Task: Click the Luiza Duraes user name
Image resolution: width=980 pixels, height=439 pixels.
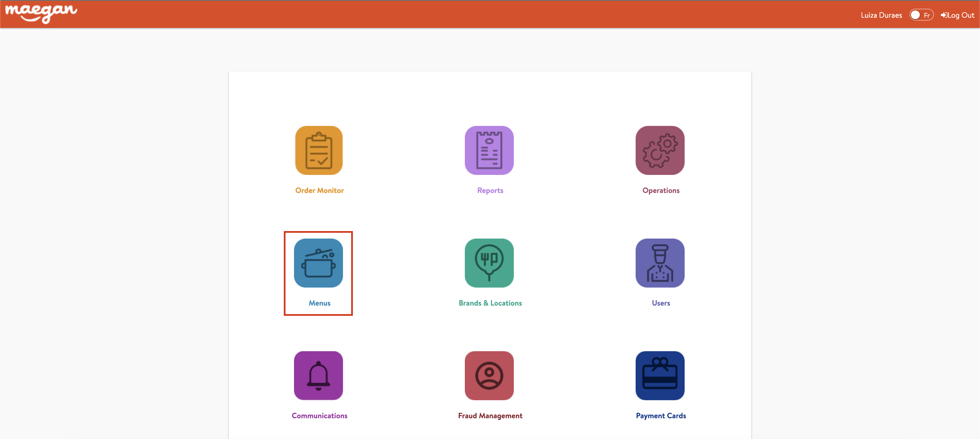Action: coord(881,15)
